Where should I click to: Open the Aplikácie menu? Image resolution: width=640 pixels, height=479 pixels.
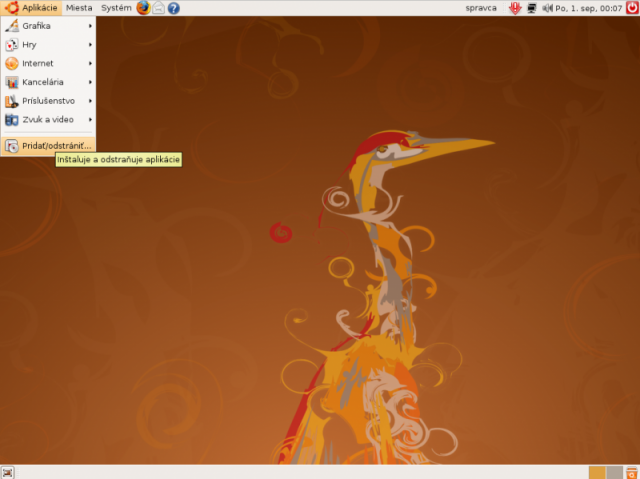(x=31, y=8)
